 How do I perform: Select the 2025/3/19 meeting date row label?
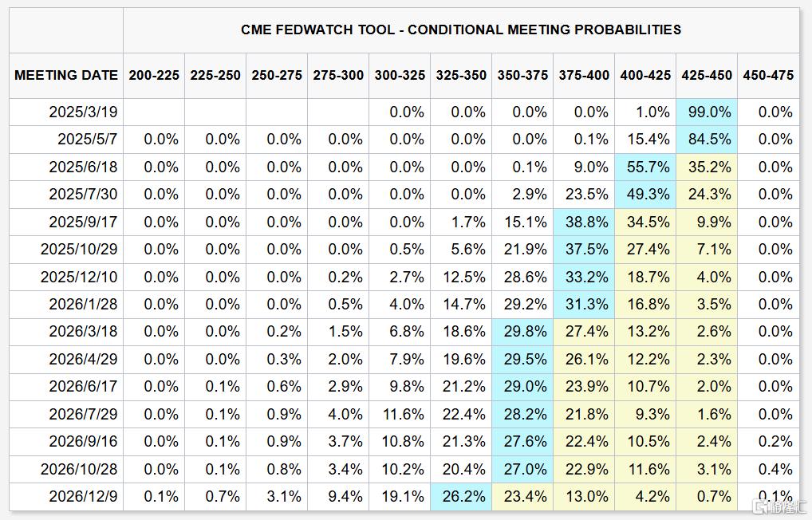point(83,112)
